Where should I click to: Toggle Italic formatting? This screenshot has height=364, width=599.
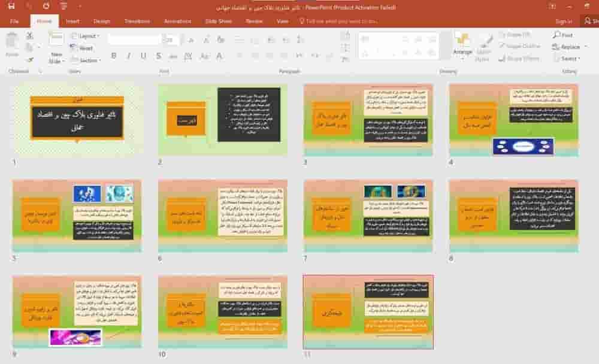129,56
